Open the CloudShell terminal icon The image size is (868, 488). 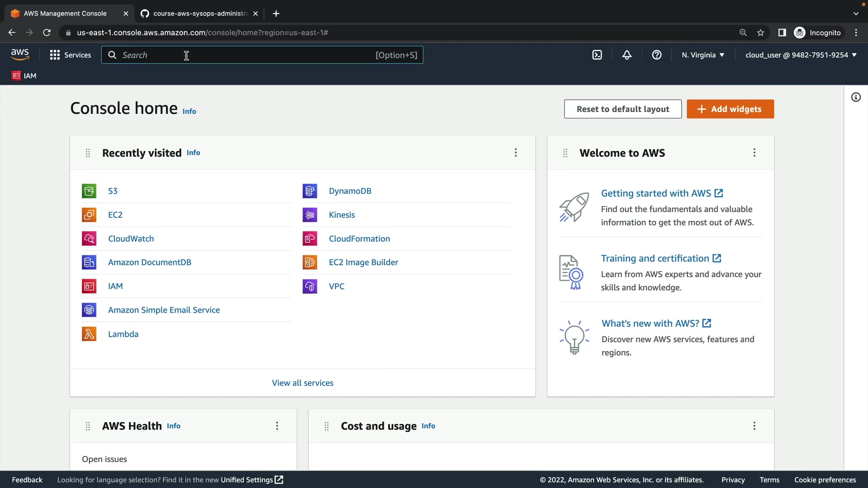coord(597,55)
